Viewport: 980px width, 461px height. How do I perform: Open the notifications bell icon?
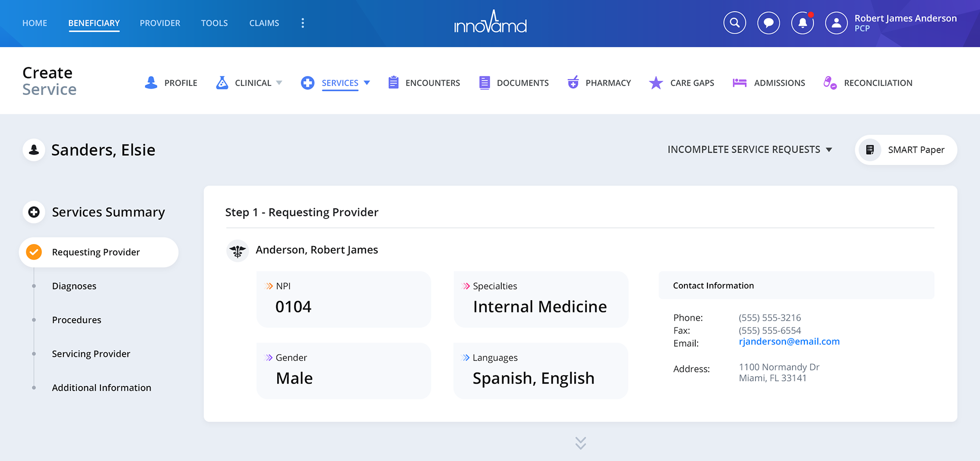point(802,23)
